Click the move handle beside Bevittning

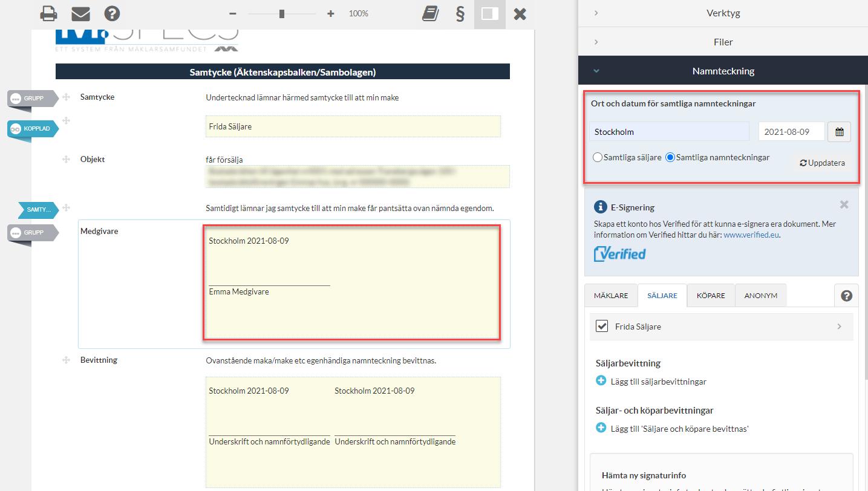click(x=66, y=360)
